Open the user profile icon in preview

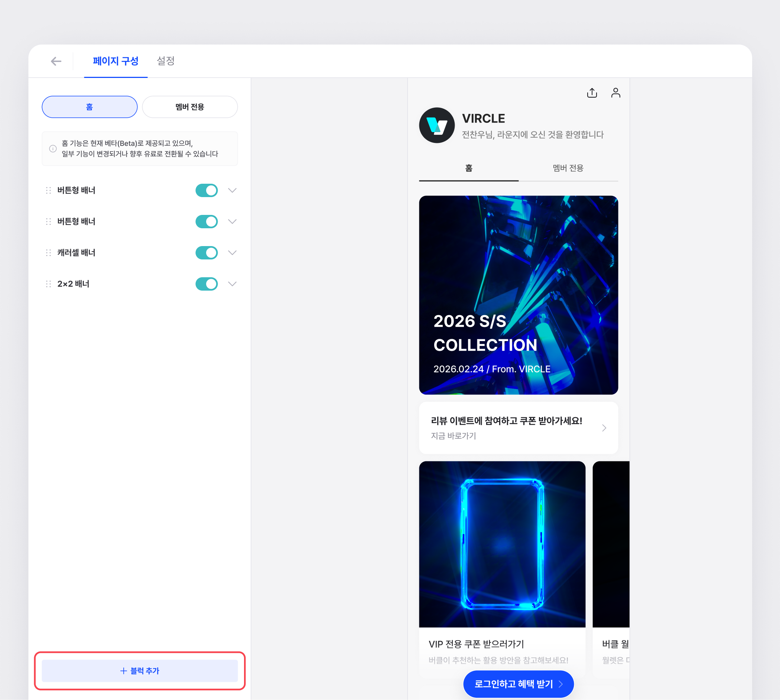(615, 93)
